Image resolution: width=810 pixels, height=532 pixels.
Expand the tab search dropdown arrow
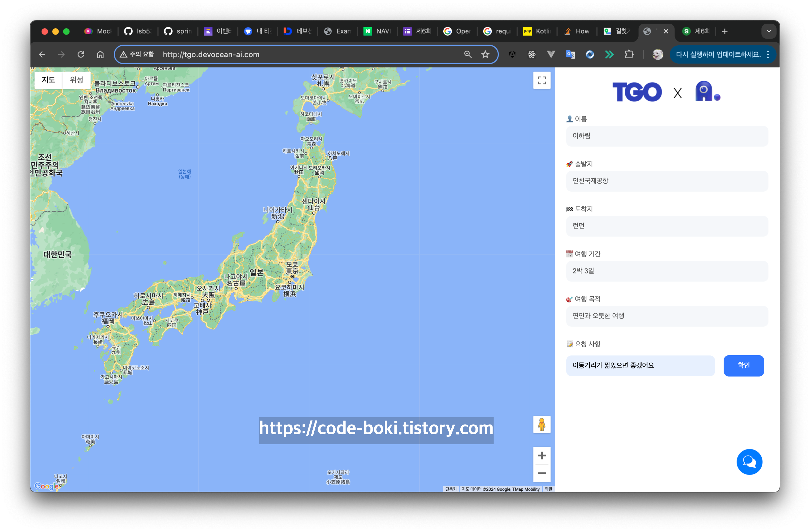tap(768, 31)
